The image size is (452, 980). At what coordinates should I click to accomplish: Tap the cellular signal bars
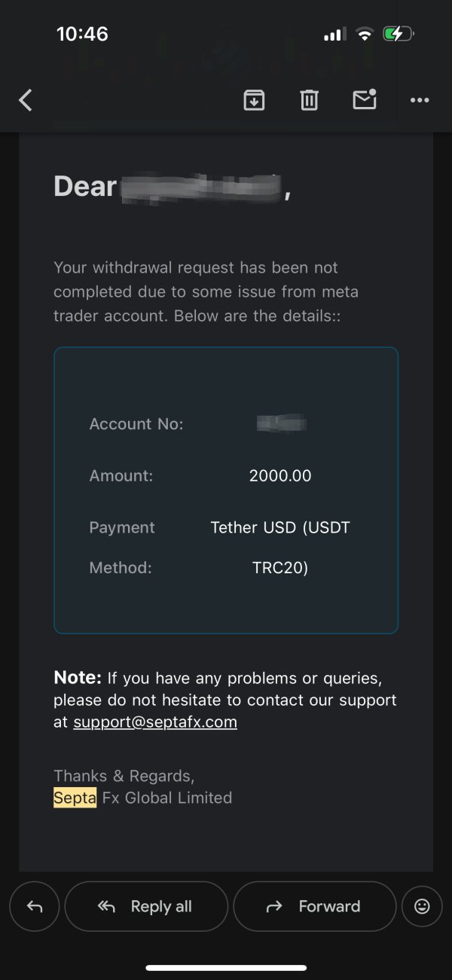point(334,35)
